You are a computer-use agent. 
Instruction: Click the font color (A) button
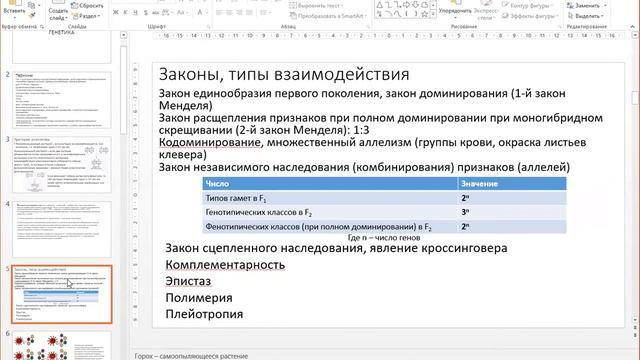click(200, 13)
